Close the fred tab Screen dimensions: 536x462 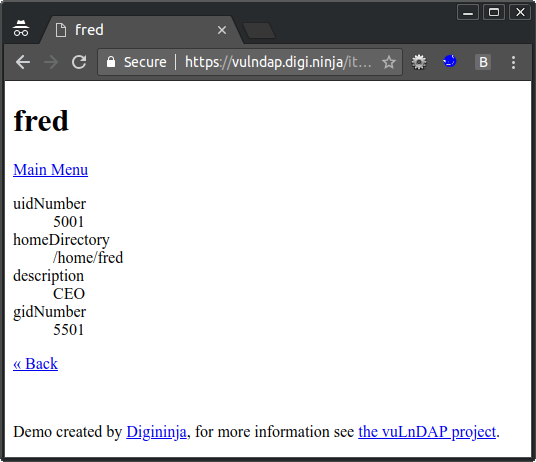pyautogui.click(x=222, y=30)
